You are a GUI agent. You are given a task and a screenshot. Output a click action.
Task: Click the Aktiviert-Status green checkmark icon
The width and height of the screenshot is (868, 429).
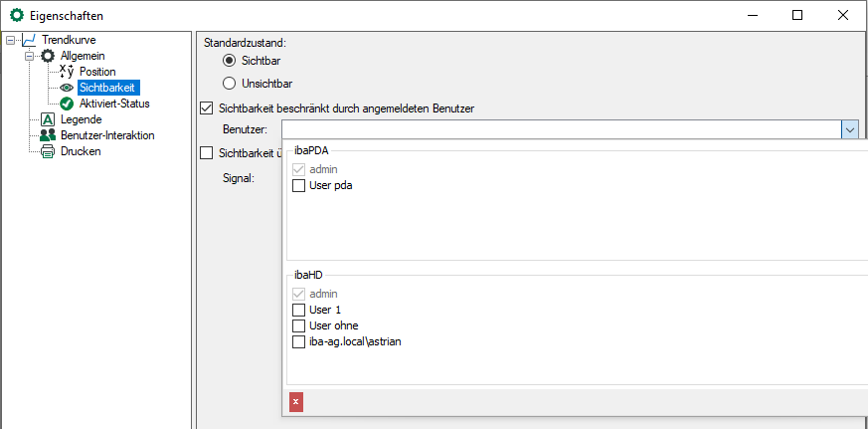coord(67,104)
